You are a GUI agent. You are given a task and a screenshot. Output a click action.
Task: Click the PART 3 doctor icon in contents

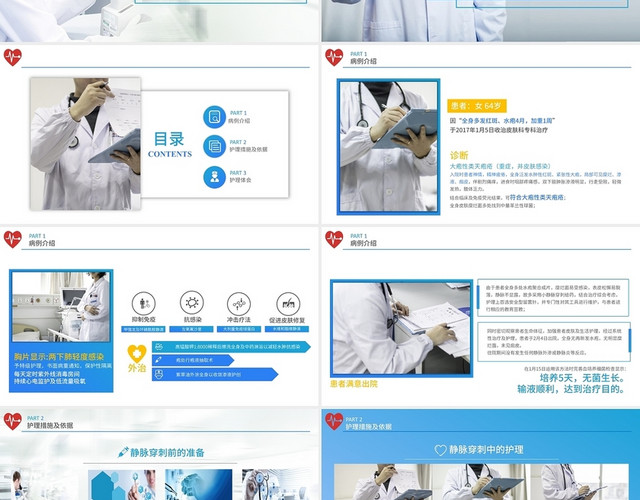click(214, 177)
